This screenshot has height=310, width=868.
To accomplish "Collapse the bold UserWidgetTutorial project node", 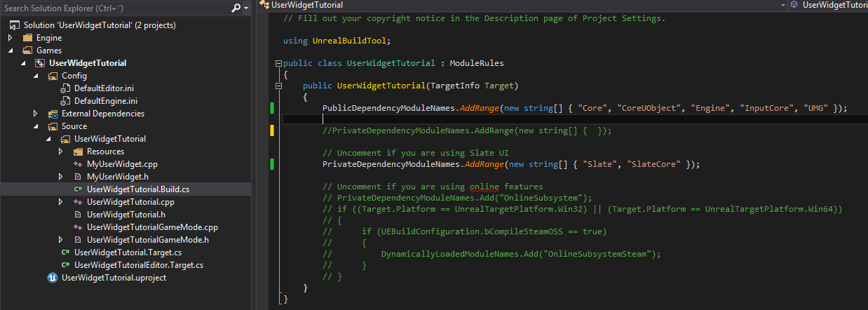I will (x=23, y=63).
